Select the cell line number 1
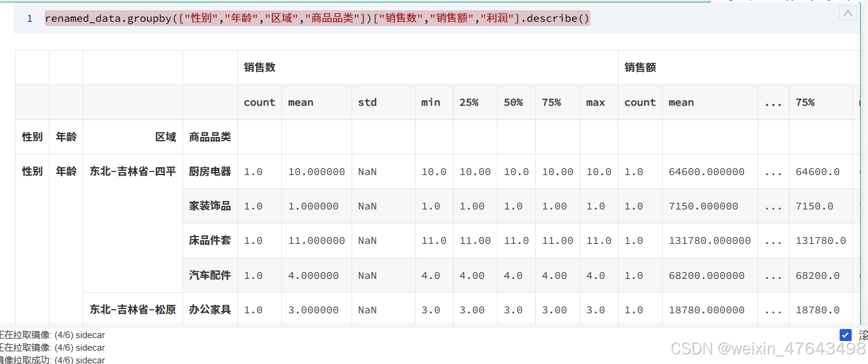This screenshot has width=868, height=364. (x=29, y=18)
